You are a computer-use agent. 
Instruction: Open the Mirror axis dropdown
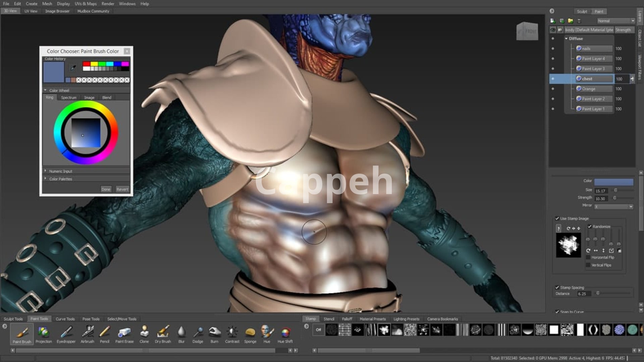coord(613,207)
